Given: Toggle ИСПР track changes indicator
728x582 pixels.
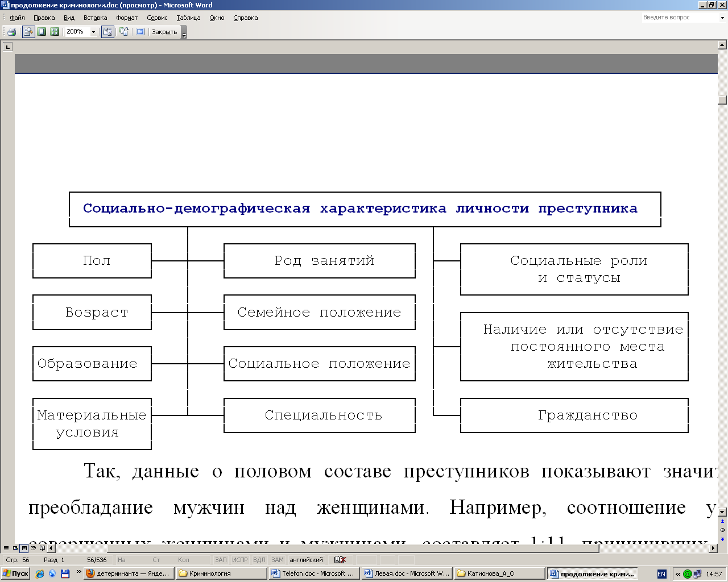Looking at the screenshot, I should click(x=239, y=560).
